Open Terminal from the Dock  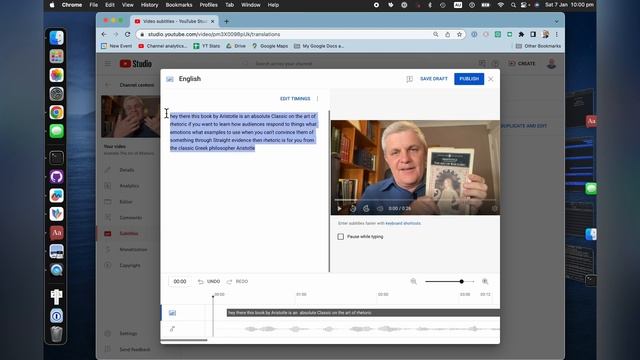56,158
